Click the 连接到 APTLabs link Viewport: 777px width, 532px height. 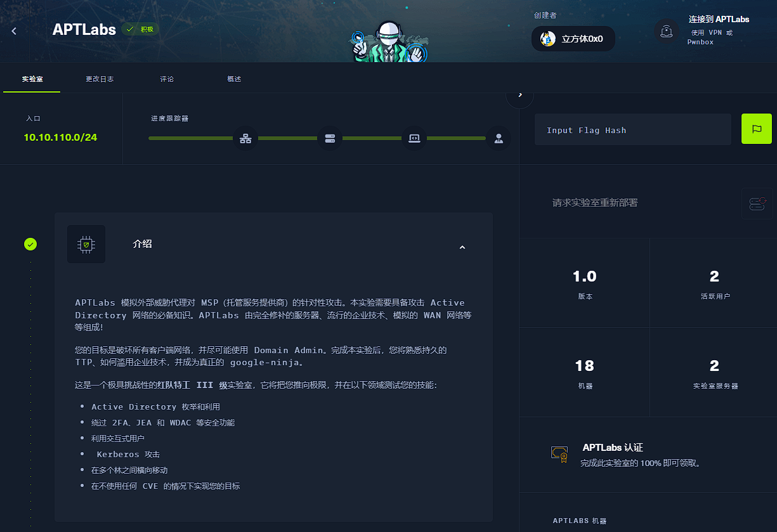(x=719, y=20)
